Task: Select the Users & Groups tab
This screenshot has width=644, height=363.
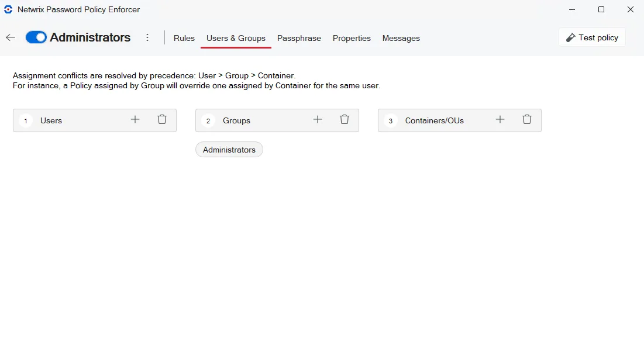Action: point(236,38)
